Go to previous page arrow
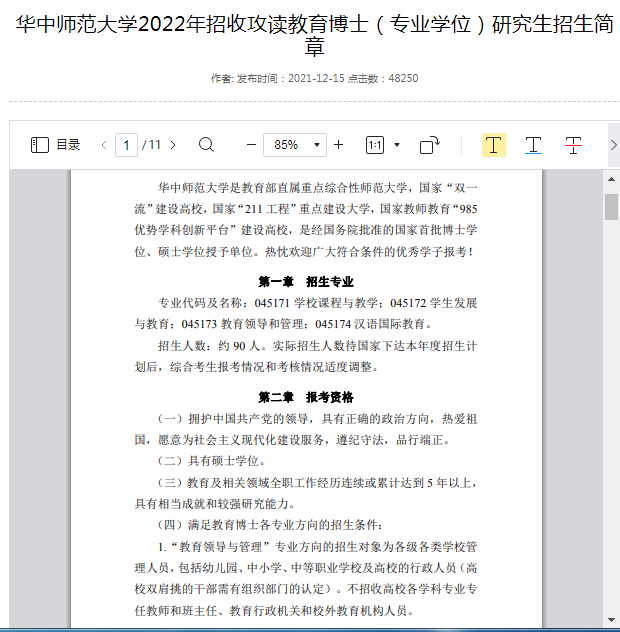Screen dimensions: 620x632 (104, 145)
